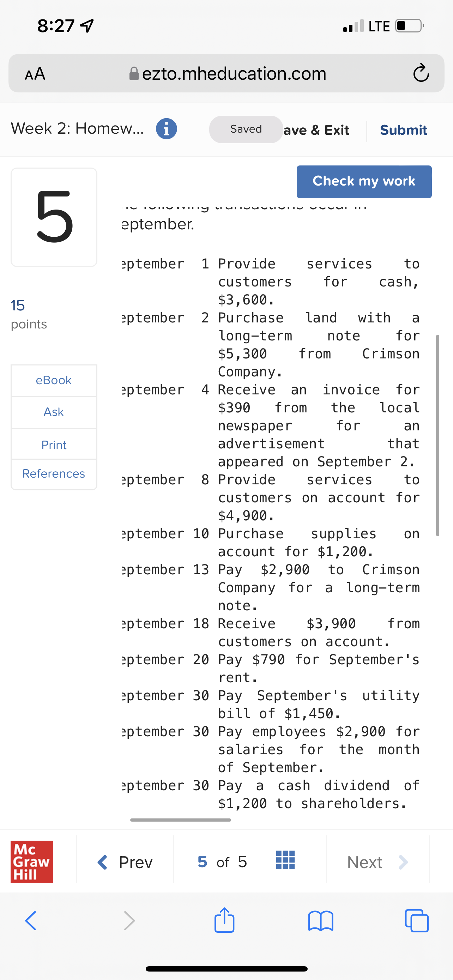
Task: Print the assignment
Action: pos(54,444)
